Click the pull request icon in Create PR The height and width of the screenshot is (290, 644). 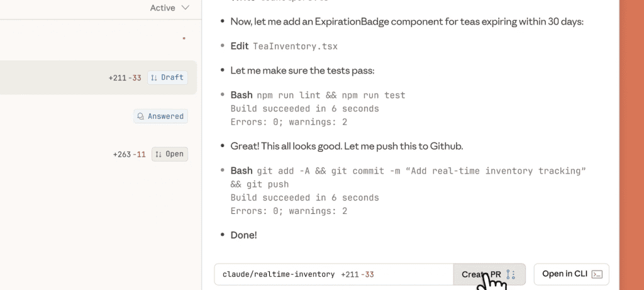coord(511,274)
